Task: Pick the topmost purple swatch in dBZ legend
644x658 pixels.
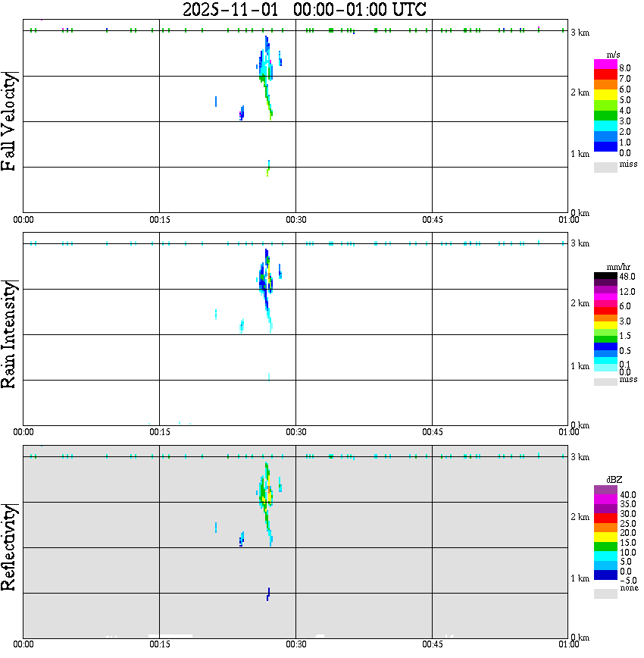Action: [x=605, y=490]
